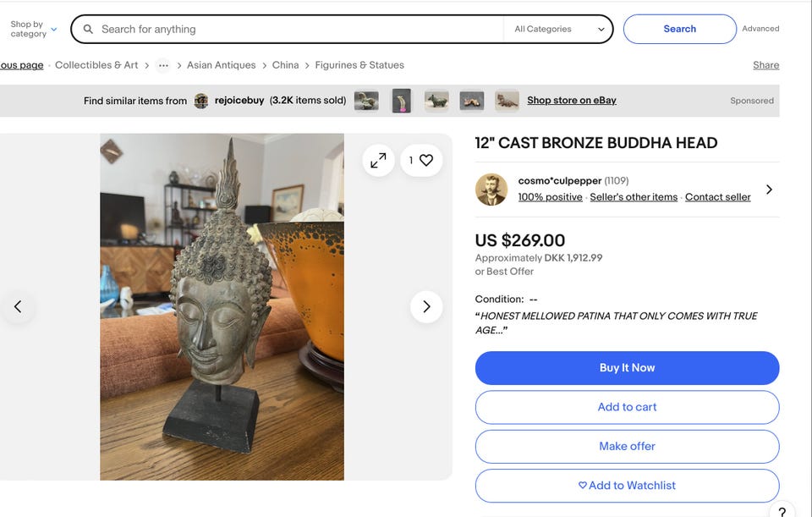This screenshot has height=517, width=812.
Task: Click the Search for anything input field
Action: coord(296,29)
